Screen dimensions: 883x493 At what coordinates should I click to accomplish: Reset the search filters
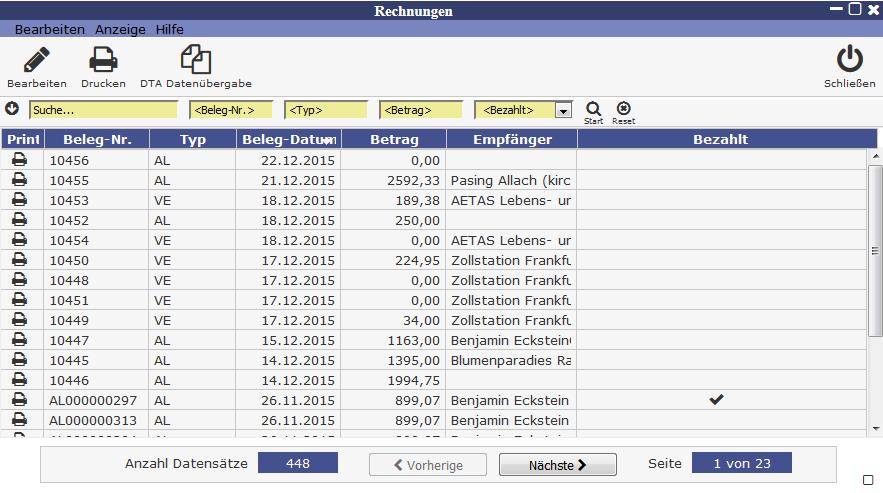tap(623, 108)
